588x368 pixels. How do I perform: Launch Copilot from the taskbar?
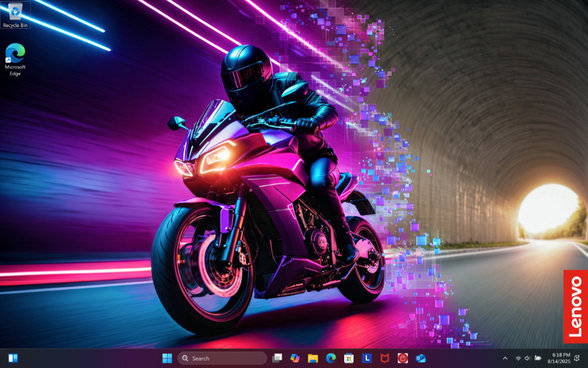coord(295,358)
